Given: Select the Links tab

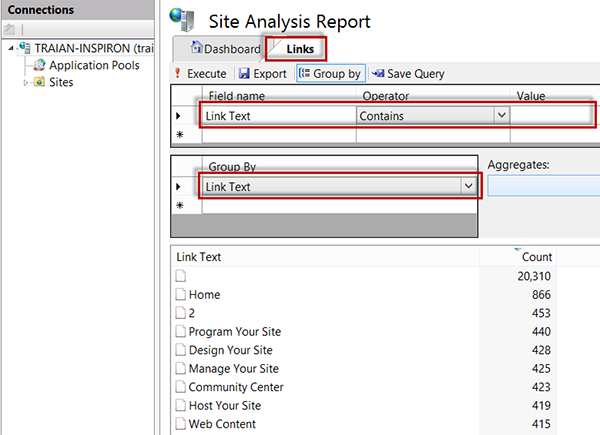Looking at the screenshot, I should click(299, 49).
